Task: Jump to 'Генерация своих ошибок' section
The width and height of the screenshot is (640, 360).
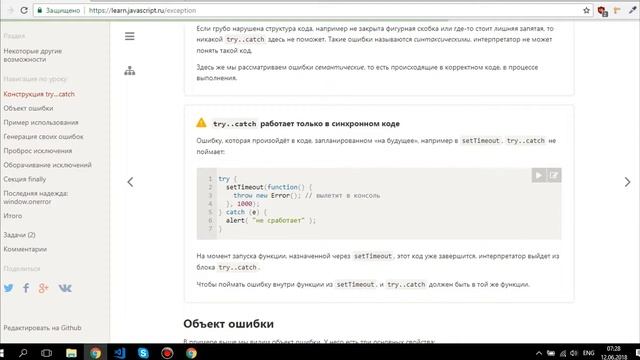Action: pyautogui.click(x=43, y=137)
